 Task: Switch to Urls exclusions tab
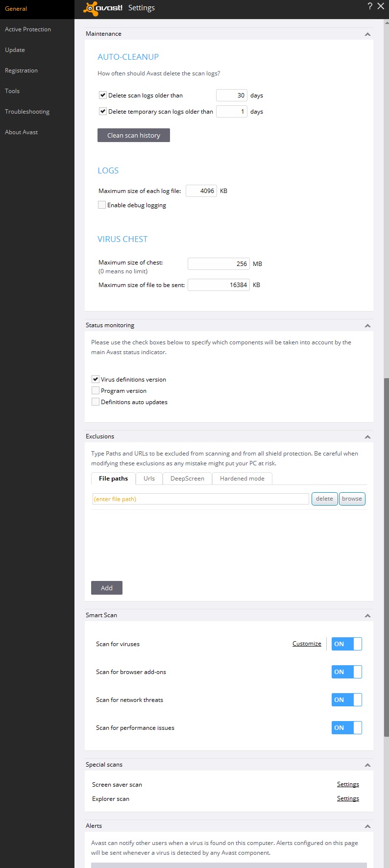149,479
